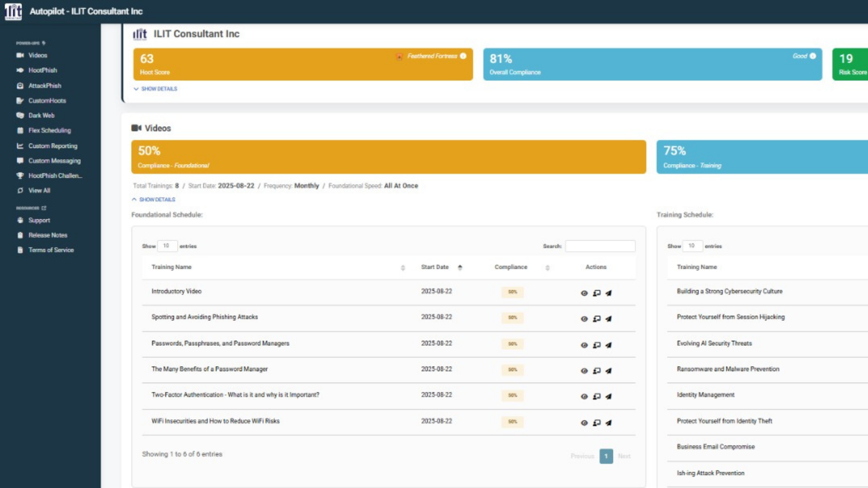The height and width of the screenshot is (488, 868).
Task: Open Custom Reporting from sidebar menu
Action: pos(53,146)
